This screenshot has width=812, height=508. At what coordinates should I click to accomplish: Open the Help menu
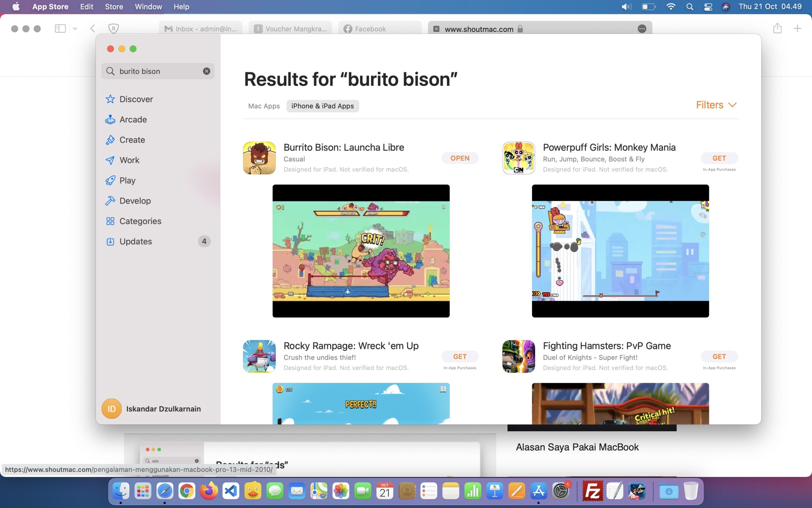[x=181, y=7]
